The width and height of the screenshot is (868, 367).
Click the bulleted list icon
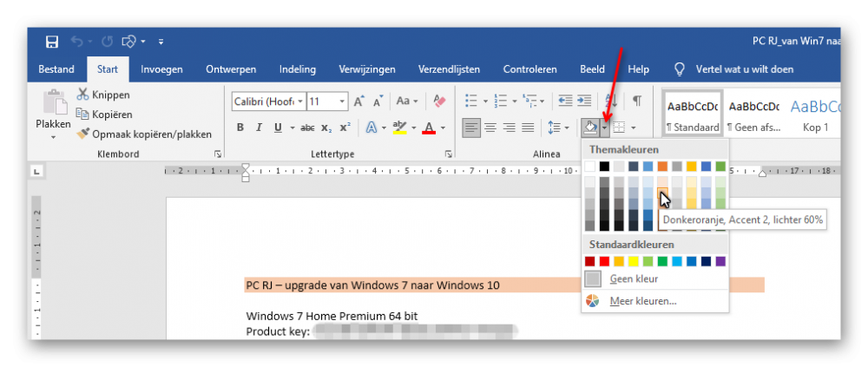click(x=471, y=101)
